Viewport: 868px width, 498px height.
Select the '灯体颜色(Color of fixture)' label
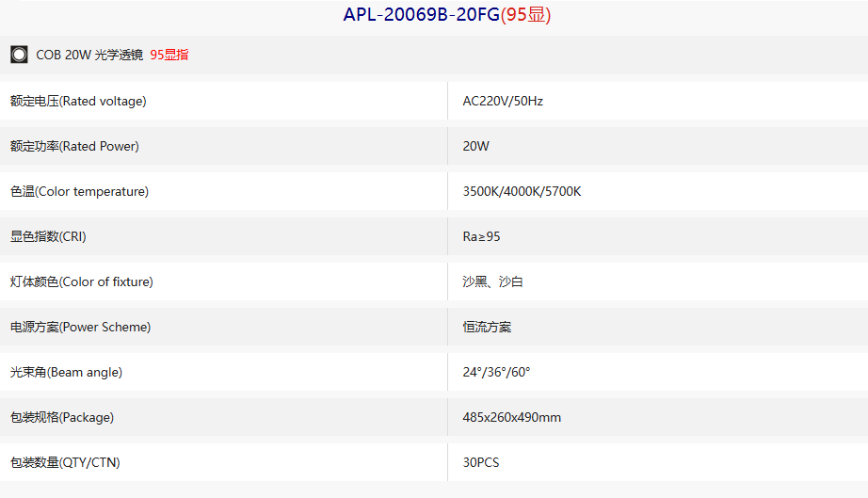point(81,282)
